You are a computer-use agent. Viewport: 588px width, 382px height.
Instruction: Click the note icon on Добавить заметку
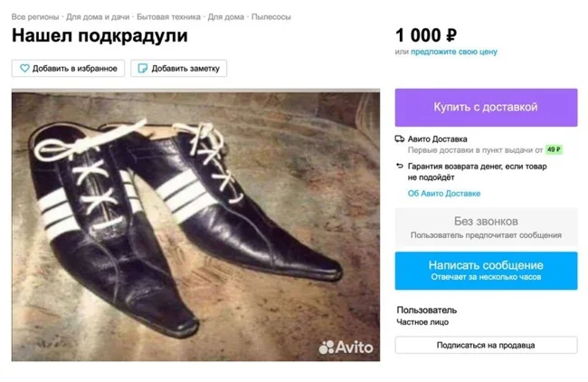click(142, 68)
